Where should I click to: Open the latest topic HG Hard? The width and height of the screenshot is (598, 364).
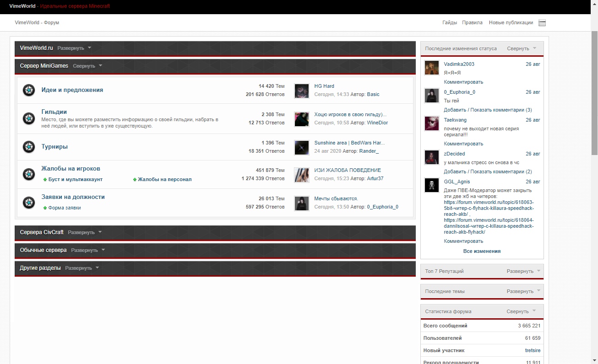[x=324, y=86]
